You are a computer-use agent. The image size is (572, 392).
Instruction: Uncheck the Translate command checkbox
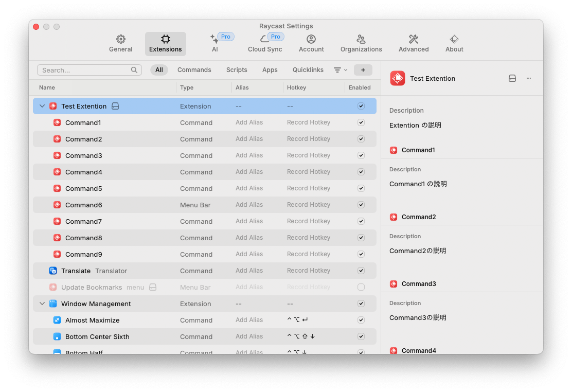(361, 271)
